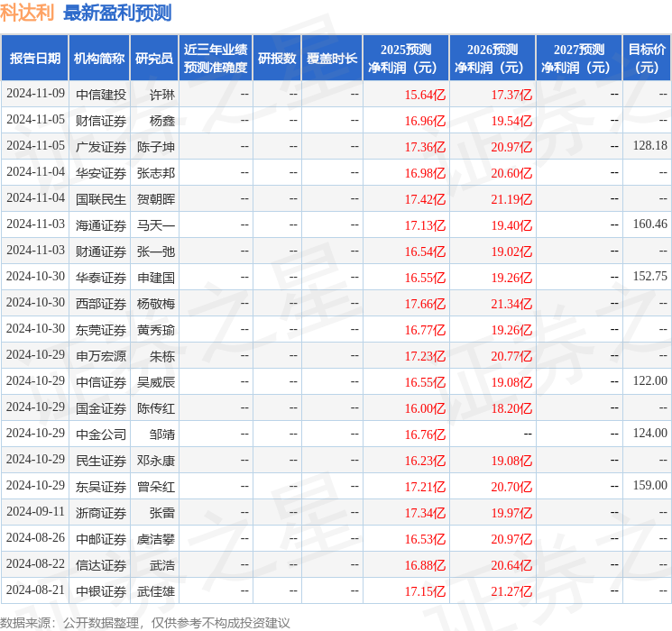The width and height of the screenshot is (672, 631).
Task: Select the 研报数 column header
Action: pyautogui.click(x=276, y=58)
